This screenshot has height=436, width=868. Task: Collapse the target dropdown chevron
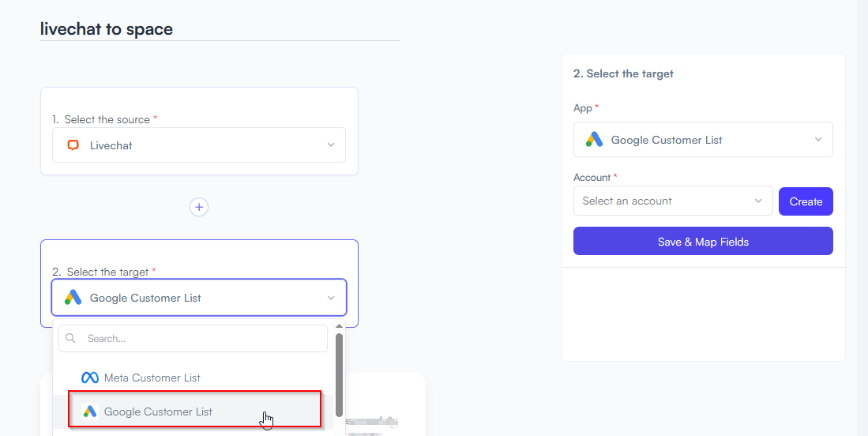330,298
